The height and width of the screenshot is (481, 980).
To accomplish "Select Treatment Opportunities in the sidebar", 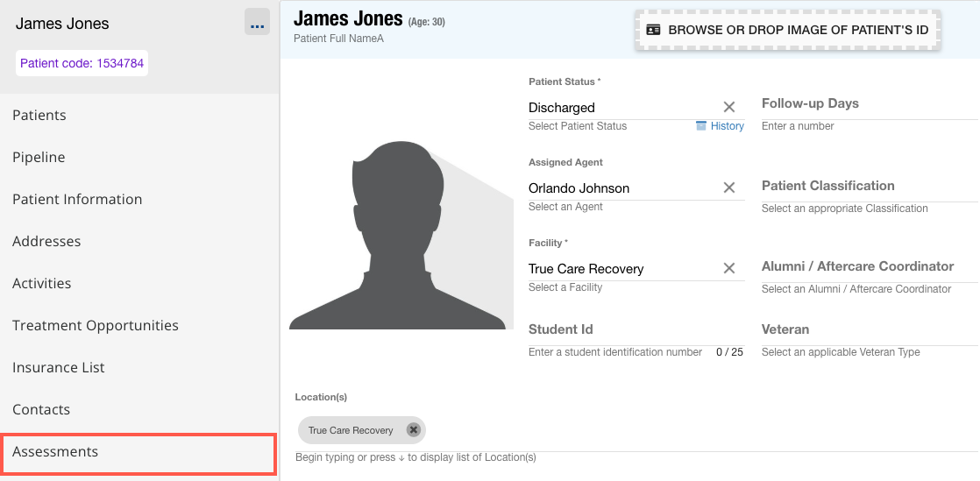I will coord(96,325).
